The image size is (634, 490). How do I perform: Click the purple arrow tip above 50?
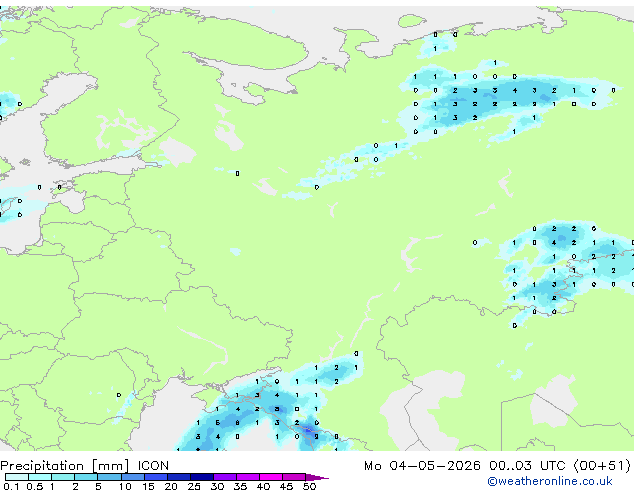317,478
